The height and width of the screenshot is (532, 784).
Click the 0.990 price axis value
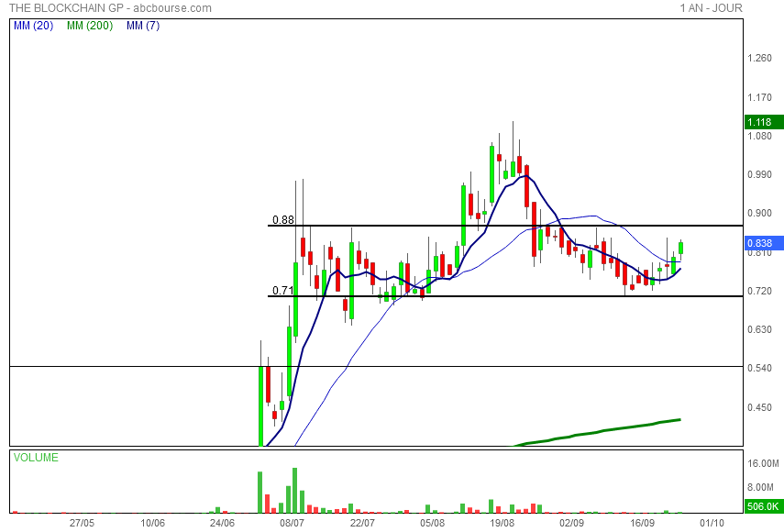(x=759, y=174)
